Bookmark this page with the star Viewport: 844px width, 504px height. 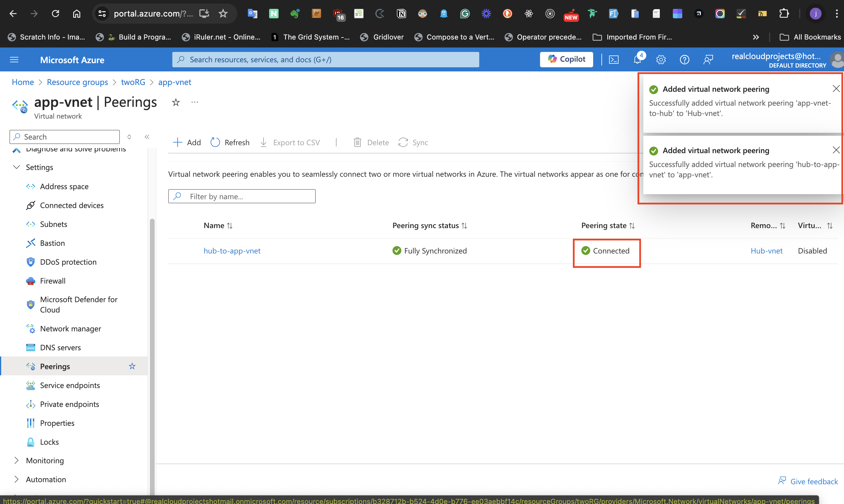click(x=223, y=14)
